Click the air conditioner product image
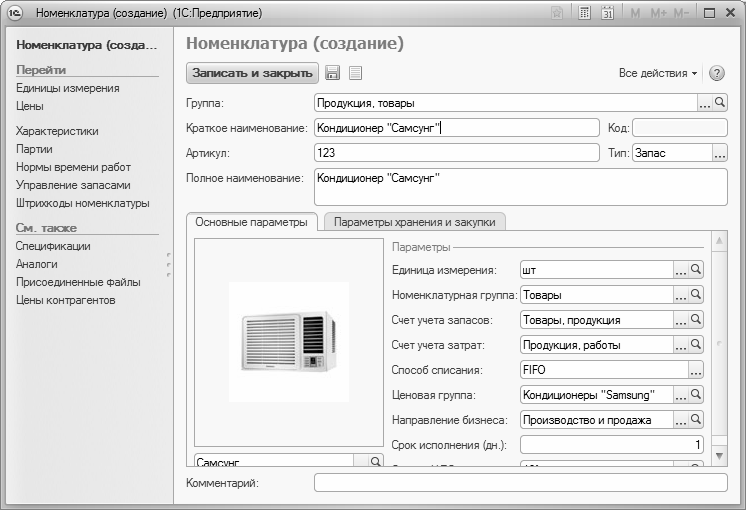Viewport: 746px width, 510px height. coord(289,342)
